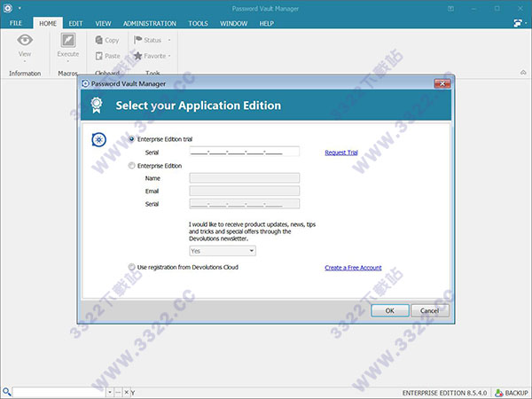Choose Use registration from Devolutions Cloud
This screenshot has width=532, height=399.
132,267
